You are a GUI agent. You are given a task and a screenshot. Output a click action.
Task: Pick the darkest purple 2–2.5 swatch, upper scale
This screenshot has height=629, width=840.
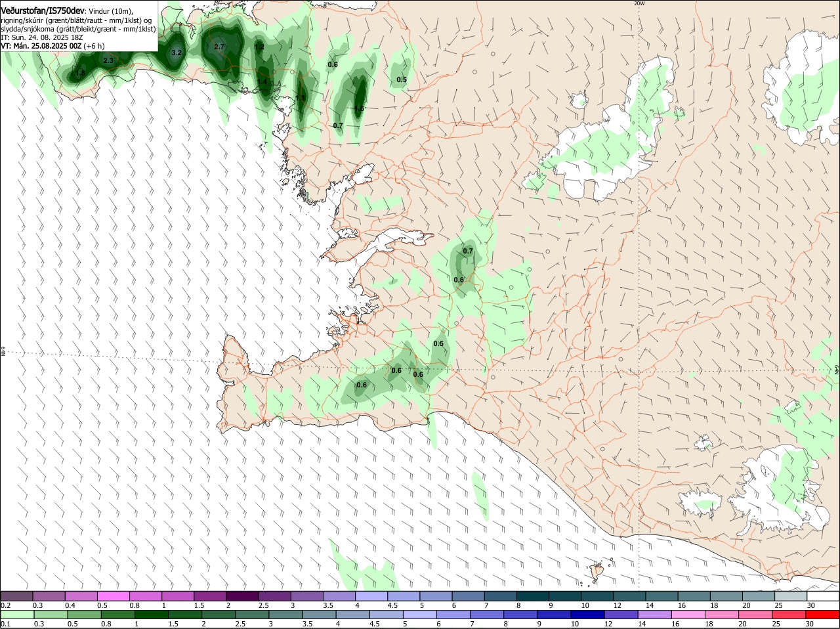point(242,596)
